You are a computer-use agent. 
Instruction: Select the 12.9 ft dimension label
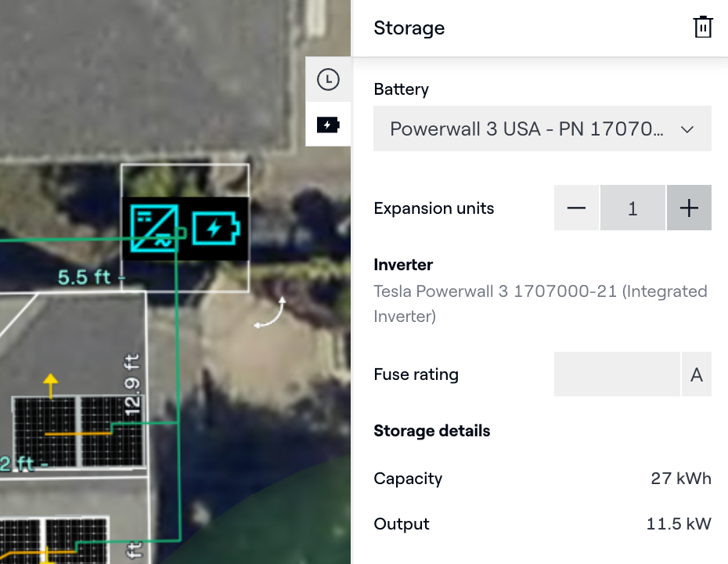coord(132,384)
